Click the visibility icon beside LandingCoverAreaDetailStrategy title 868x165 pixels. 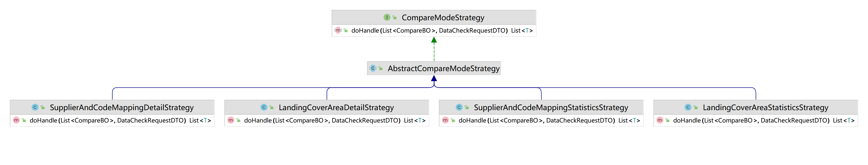point(272,108)
